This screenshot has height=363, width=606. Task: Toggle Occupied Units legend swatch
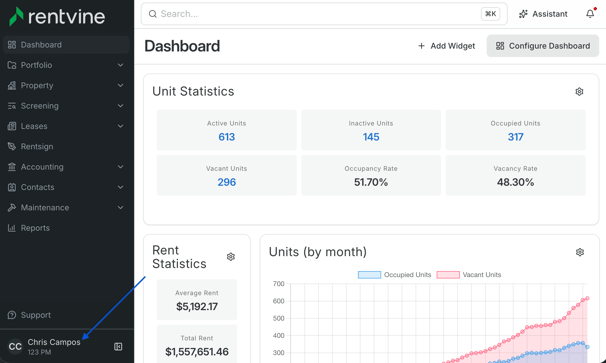[369, 275]
